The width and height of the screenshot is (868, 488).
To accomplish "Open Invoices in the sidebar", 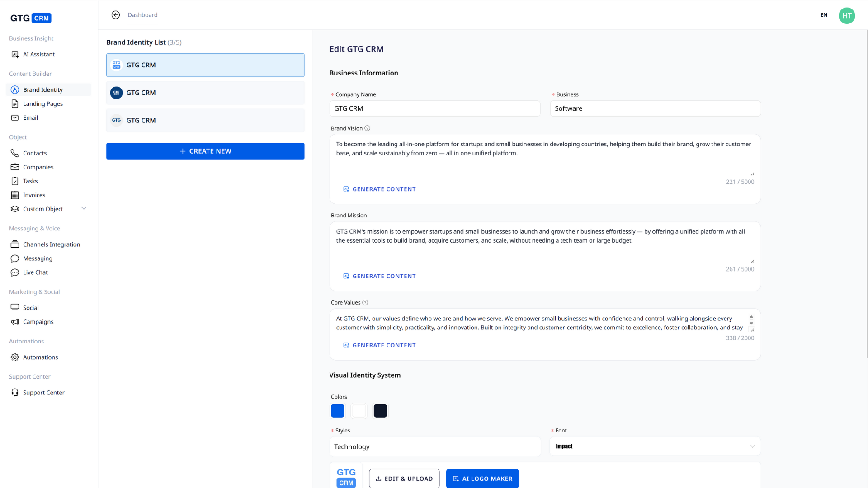I will click(x=34, y=195).
